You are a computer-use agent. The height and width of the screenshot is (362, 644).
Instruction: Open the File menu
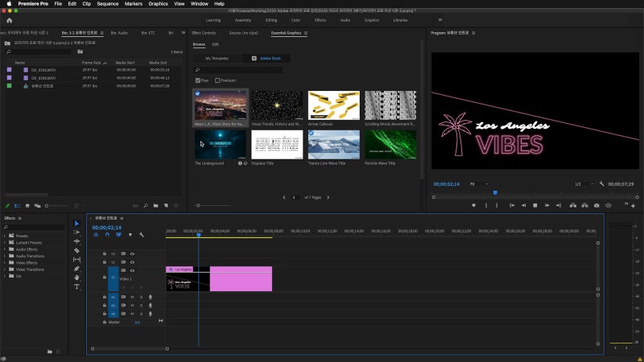click(x=58, y=4)
